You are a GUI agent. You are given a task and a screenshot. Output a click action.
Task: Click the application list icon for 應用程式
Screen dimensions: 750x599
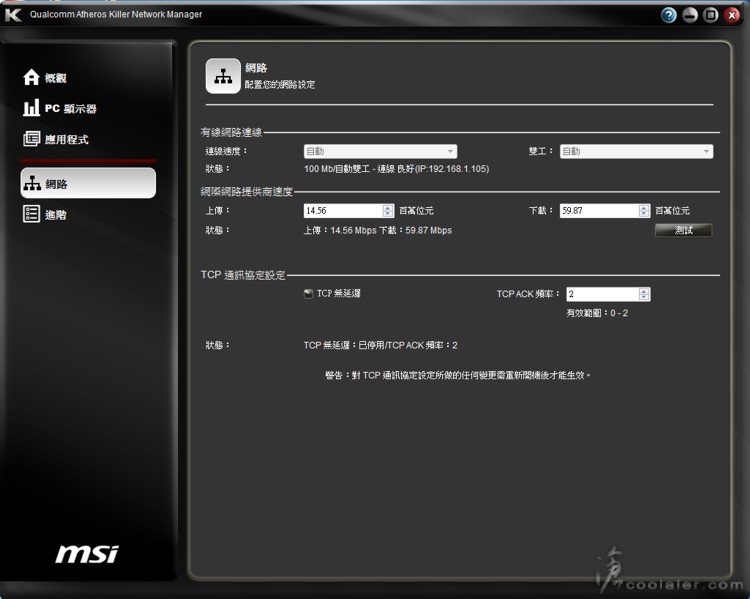pos(32,139)
